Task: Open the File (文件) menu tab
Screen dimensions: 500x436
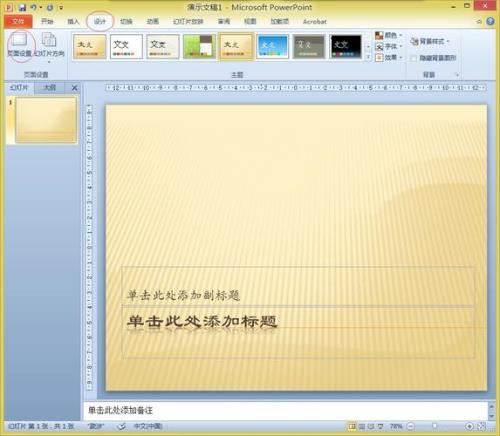Action: point(18,21)
